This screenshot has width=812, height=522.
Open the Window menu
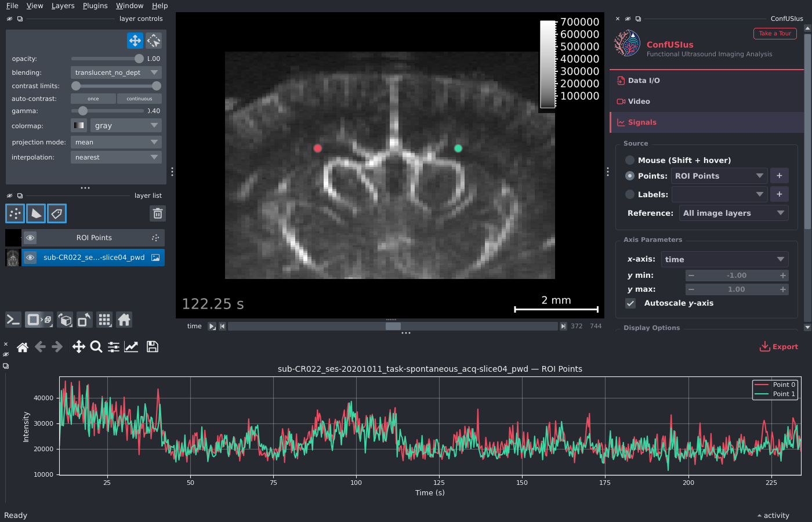129,6
